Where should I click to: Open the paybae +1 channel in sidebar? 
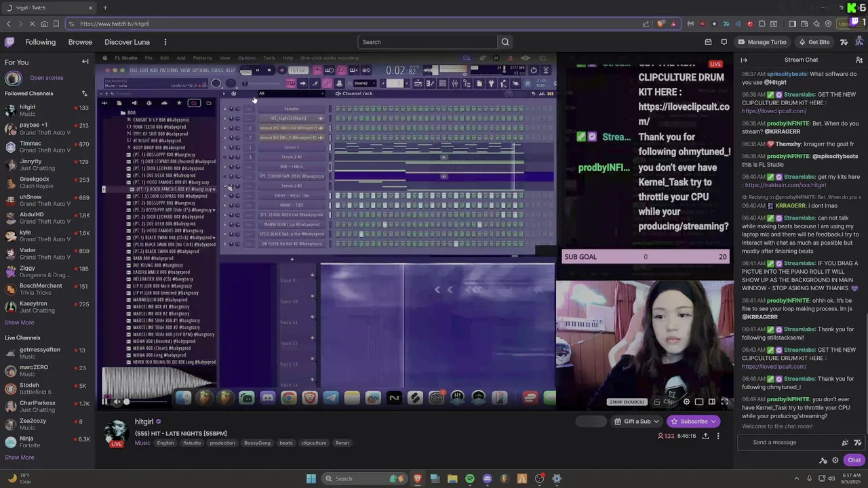tap(47, 128)
